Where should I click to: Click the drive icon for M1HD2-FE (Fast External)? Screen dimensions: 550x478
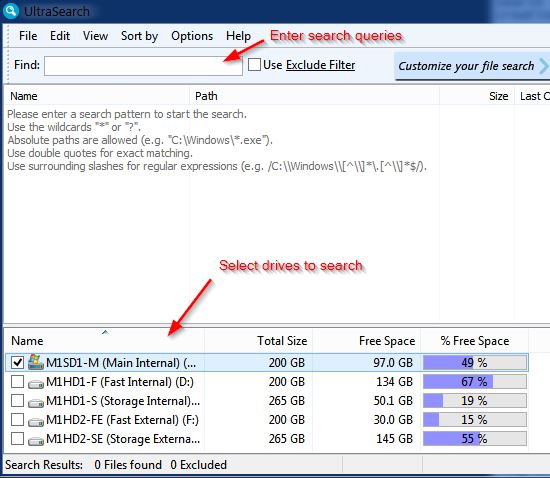(36, 422)
